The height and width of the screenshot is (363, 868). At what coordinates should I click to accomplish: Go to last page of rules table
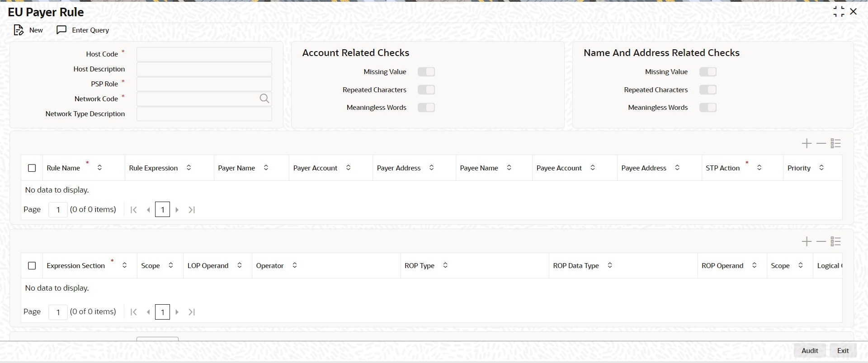[x=192, y=210]
